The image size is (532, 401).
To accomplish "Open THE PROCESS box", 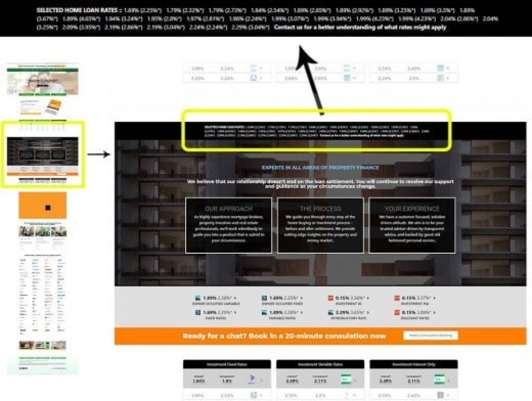I will 321,225.
